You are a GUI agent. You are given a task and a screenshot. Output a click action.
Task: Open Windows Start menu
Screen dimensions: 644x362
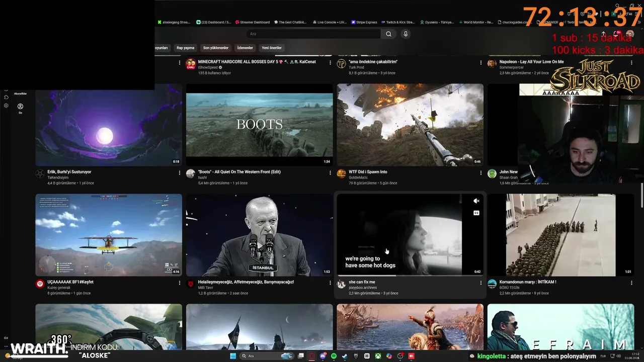pyautogui.click(x=233, y=356)
